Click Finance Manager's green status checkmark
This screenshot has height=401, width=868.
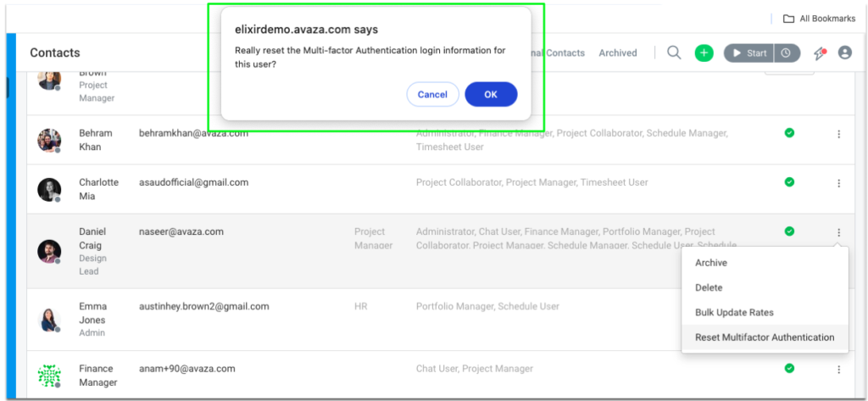pos(789,369)
